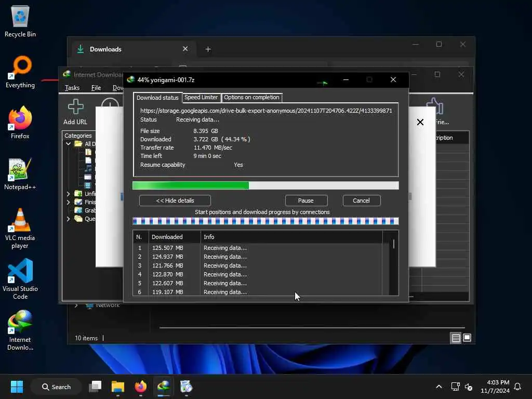Switch Explorer to details view
The image size is (532, 399).
point(456,338)
